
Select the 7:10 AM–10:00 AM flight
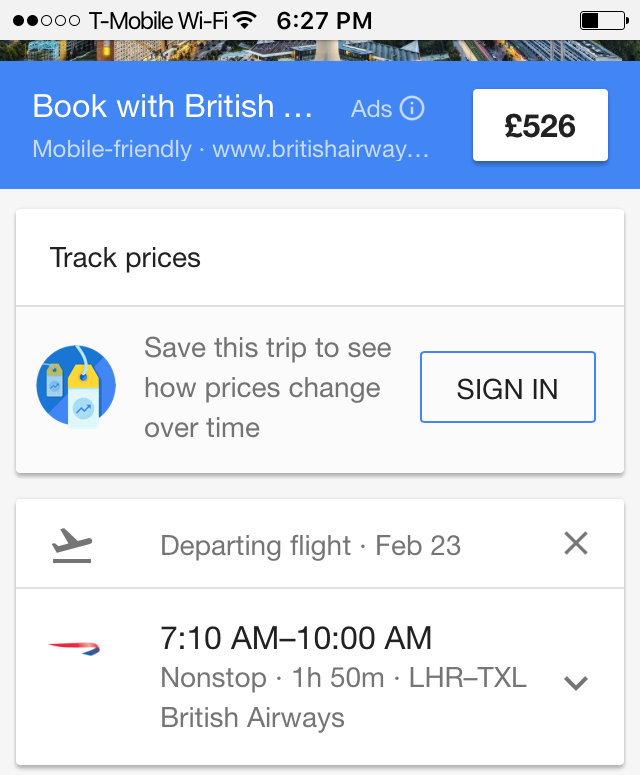click(x=296, y=638)
